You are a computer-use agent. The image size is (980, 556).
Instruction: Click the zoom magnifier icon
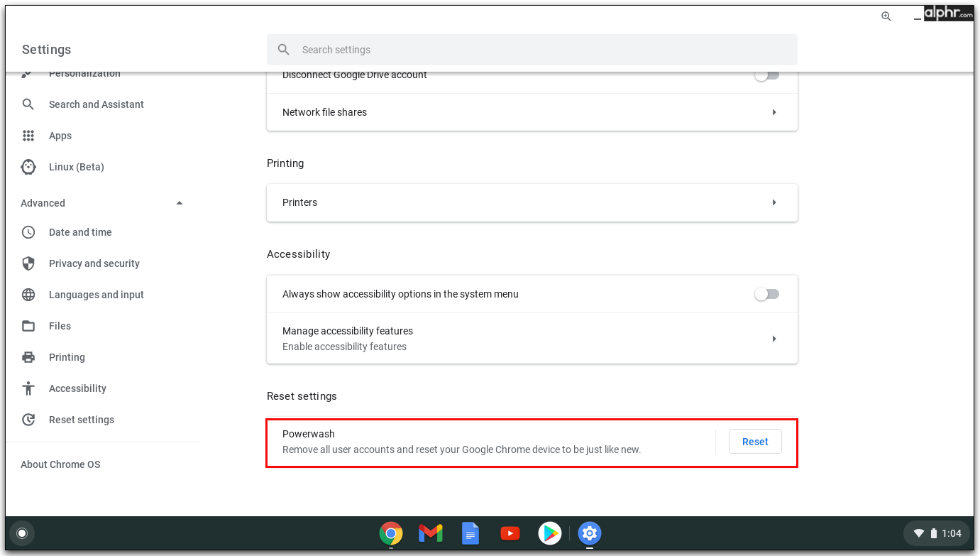point(886,16)
